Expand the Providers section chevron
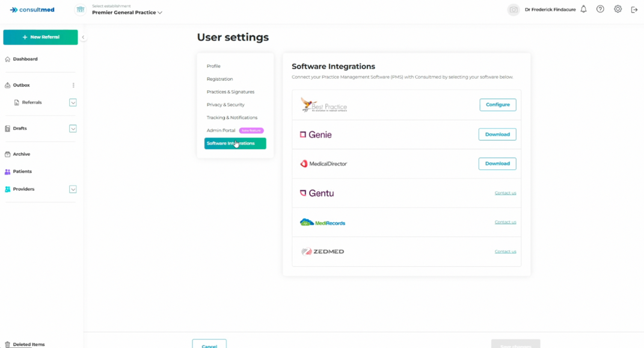This screenshot has height=348, width=644. 73,190
